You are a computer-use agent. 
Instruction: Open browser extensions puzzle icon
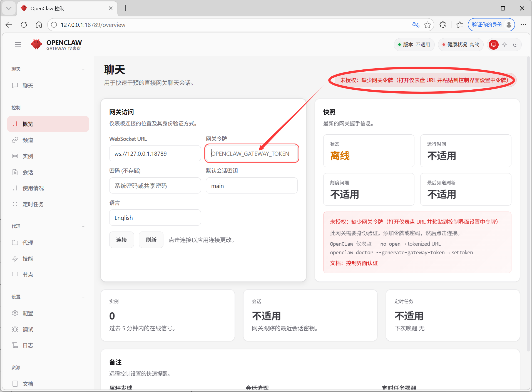(x=443, y=25)
